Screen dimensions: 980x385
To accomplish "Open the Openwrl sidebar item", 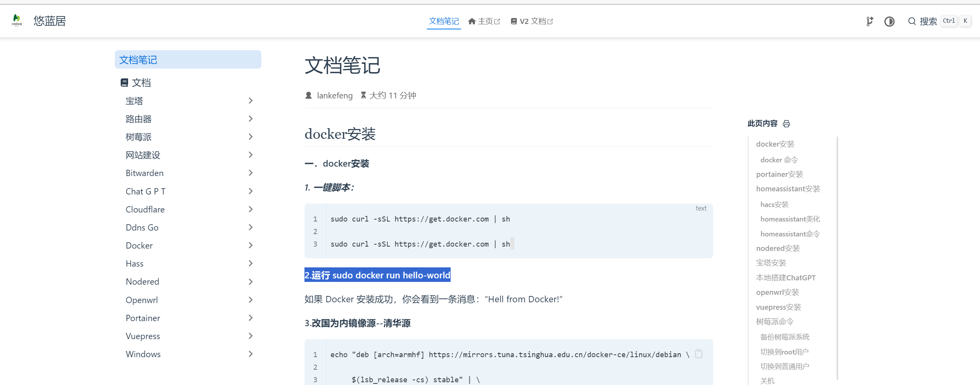I will click(189, 300).
